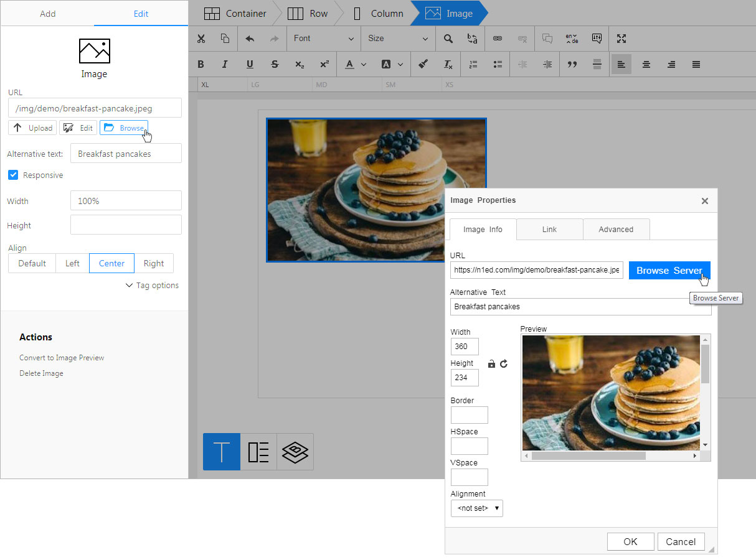The height and width of the screenshot is (560, 756).
Task: Open the text color dropdown
Action: tap(356, 64)
